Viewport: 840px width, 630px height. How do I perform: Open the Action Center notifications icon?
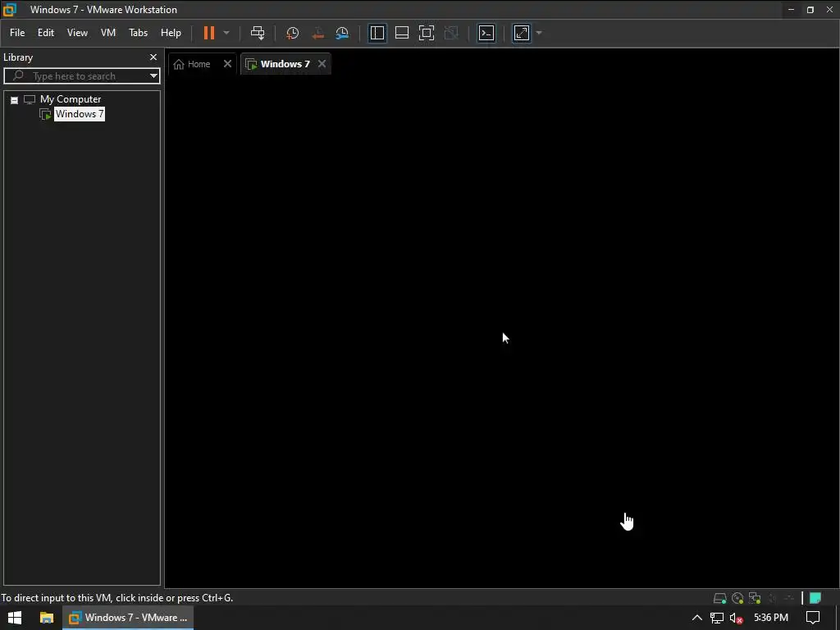point(813,618)
